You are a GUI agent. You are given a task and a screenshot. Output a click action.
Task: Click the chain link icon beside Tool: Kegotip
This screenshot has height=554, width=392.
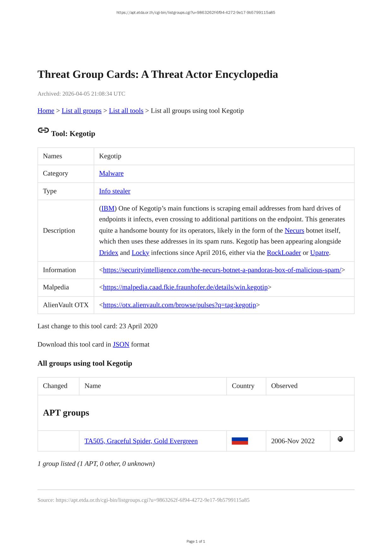coord(43,130)
